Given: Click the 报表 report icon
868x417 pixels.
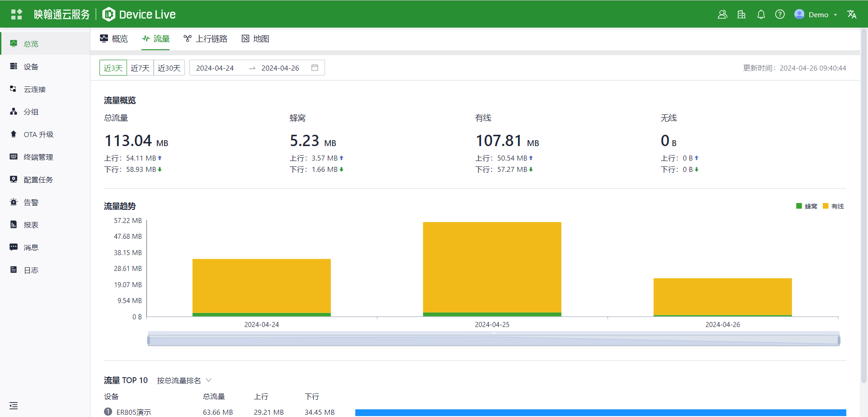Looking at the screenshot, I should pos(14,225).
